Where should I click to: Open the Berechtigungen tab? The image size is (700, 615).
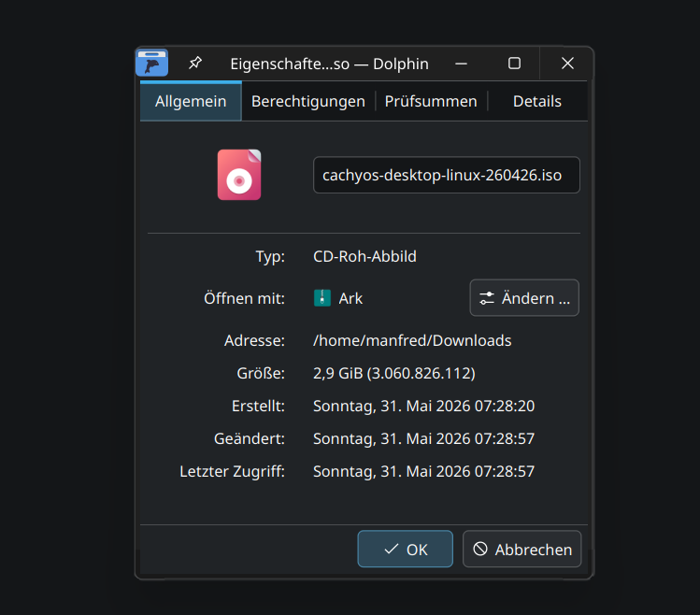coord(308,101)
